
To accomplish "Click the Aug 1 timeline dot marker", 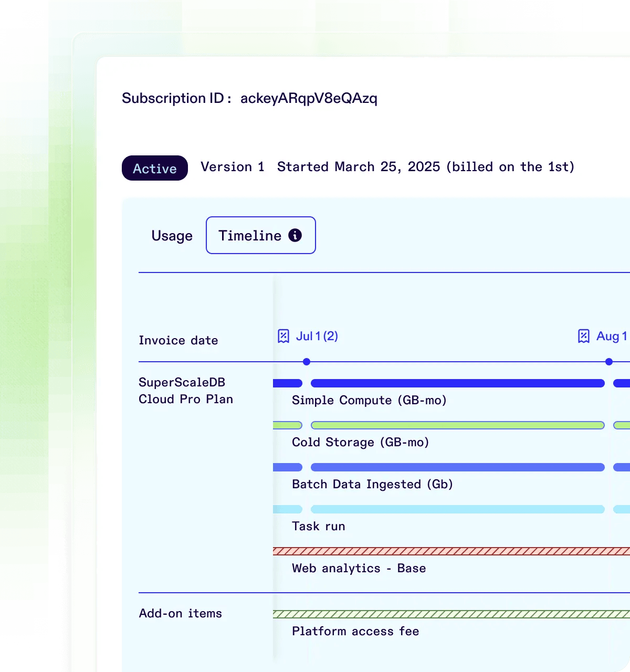I will (609, 362).
